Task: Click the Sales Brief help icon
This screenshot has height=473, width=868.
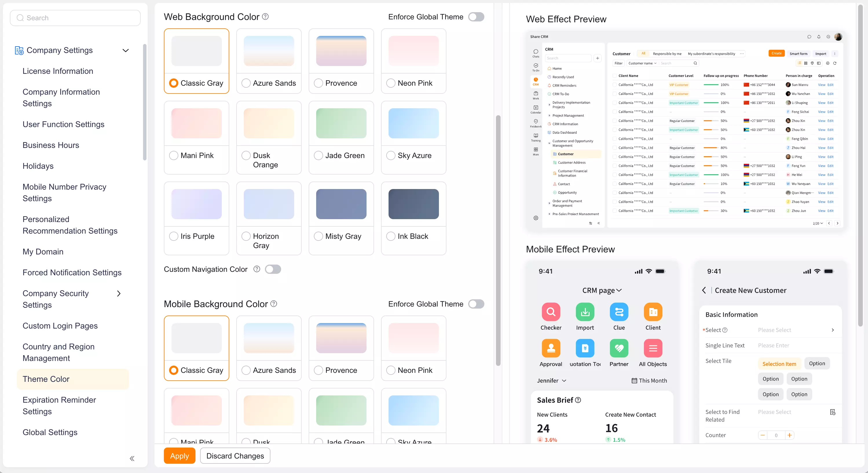Action: coord(578,400)
